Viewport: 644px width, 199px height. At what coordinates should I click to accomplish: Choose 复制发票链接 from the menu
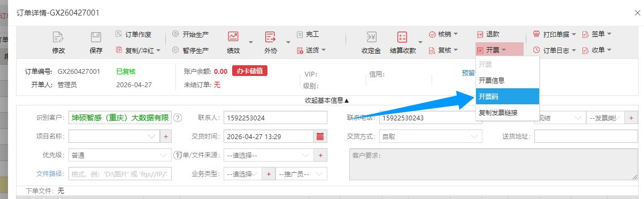pos(507,112)
